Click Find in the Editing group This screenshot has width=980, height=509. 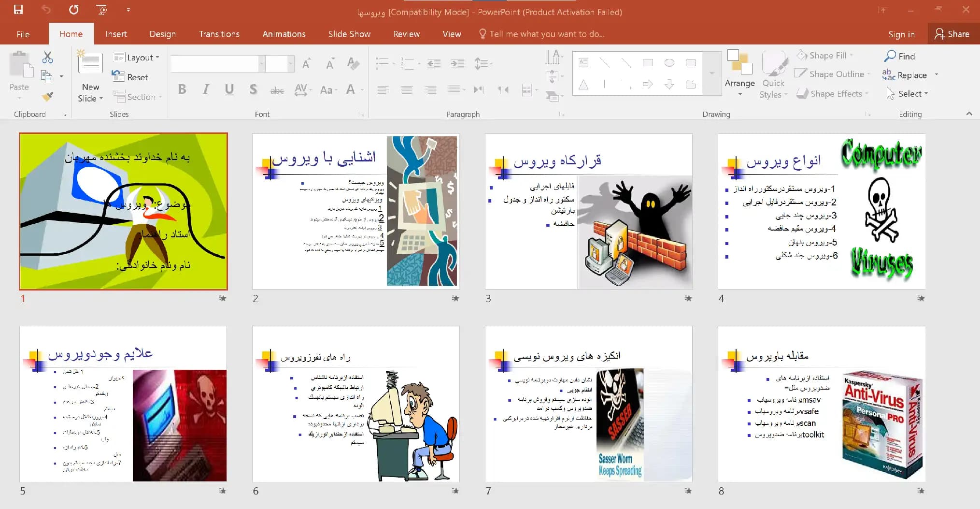tap(900, 56)
